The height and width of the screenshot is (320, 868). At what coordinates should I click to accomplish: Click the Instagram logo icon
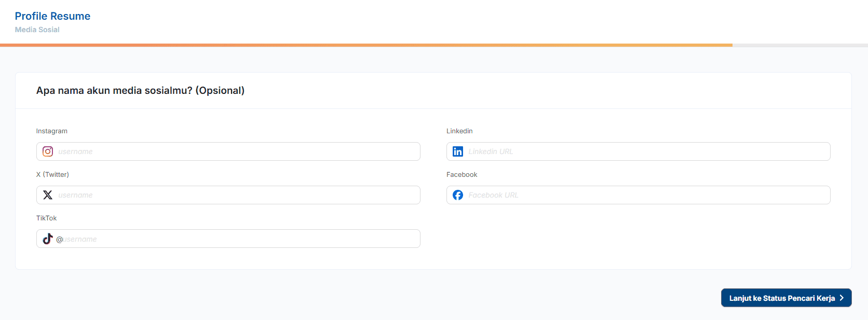(48, 151)
